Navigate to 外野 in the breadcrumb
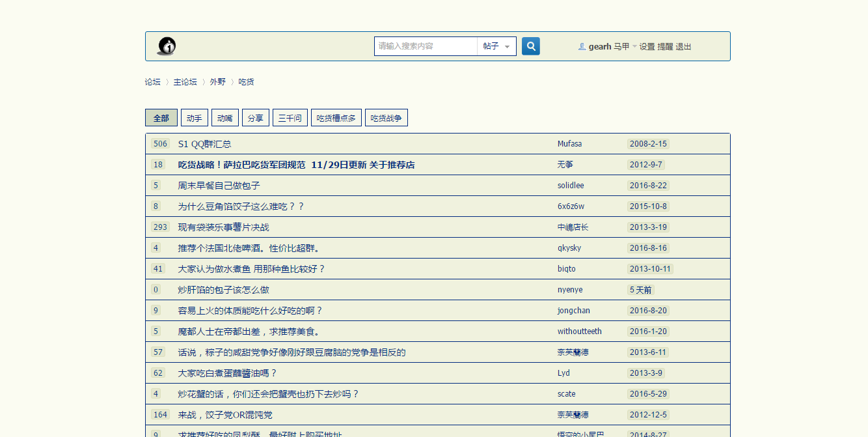The image size is (868, 437). click(217, 82)
